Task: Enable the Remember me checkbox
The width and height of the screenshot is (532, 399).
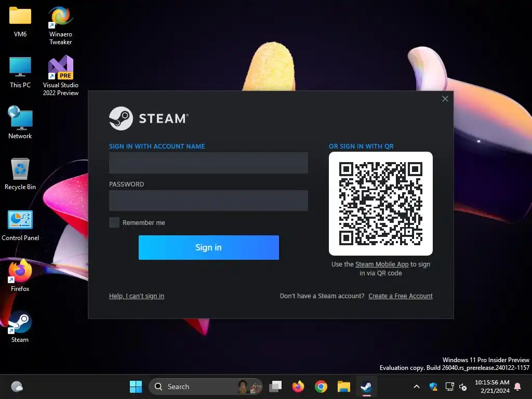Action: [x=114, y=222]
